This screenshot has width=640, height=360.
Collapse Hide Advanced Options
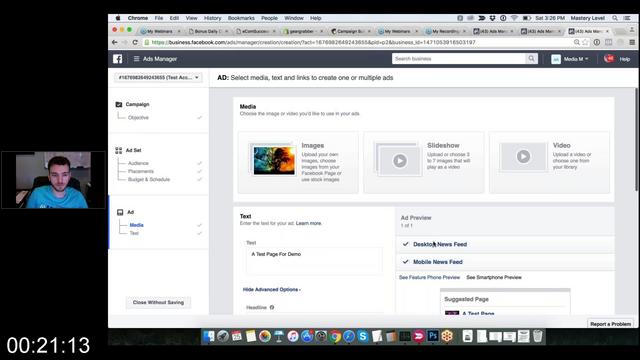click(271, 289)
